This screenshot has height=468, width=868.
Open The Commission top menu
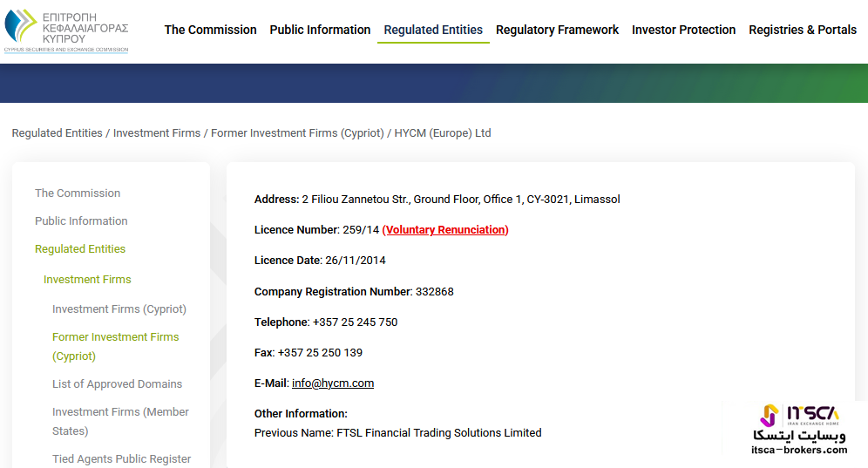click(x=210, y=30)
